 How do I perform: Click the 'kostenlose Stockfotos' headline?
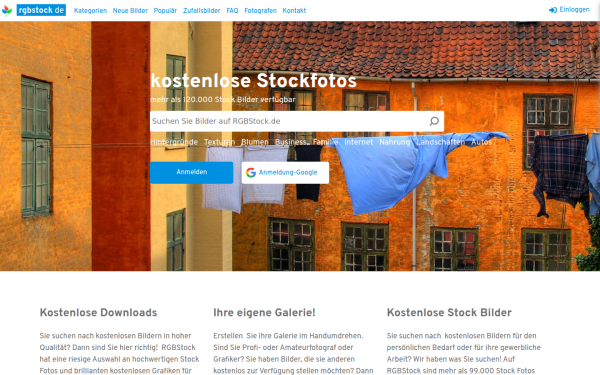[x=253, y=81]
